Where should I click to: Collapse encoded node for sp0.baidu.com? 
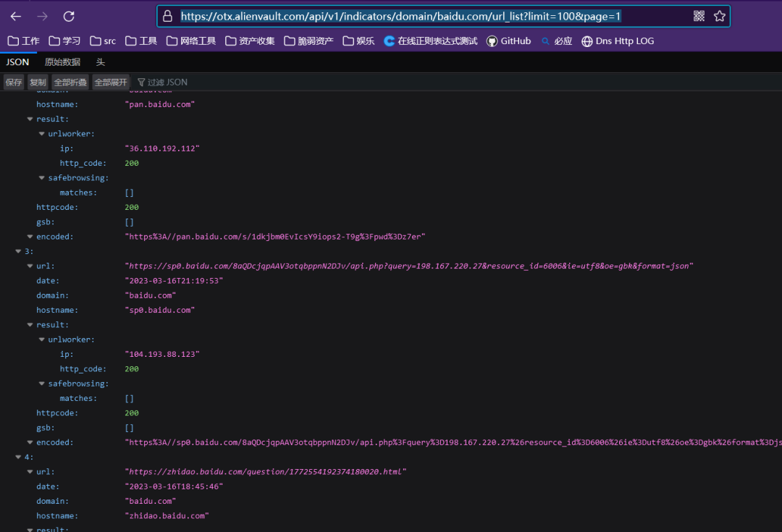(30, 442)
